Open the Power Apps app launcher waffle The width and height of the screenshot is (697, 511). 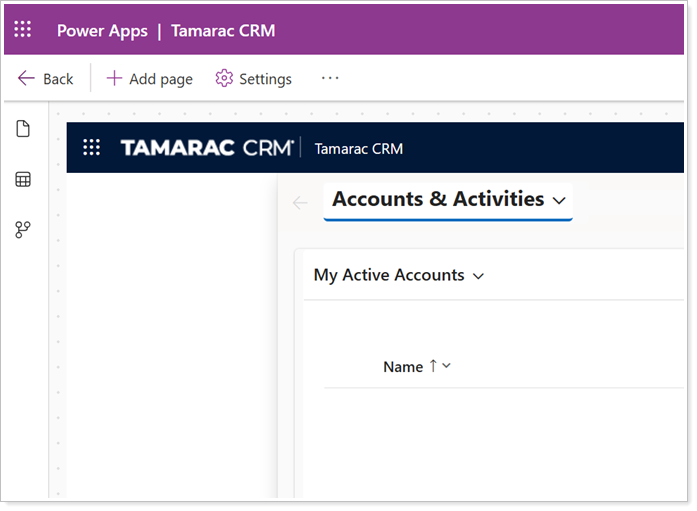[x=23, y=30]
